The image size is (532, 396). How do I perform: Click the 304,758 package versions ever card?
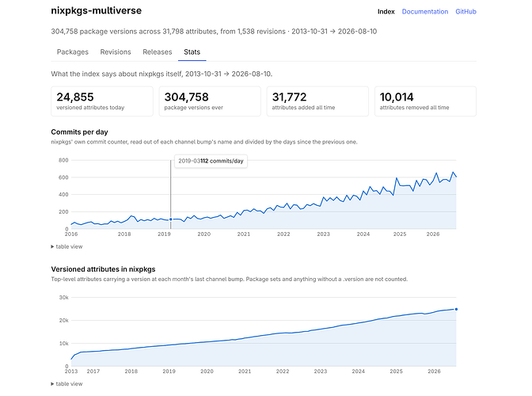click(x=210, y=101)
